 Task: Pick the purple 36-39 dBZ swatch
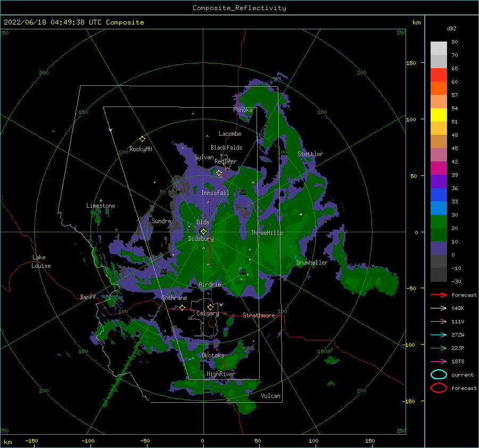(439, 182)
